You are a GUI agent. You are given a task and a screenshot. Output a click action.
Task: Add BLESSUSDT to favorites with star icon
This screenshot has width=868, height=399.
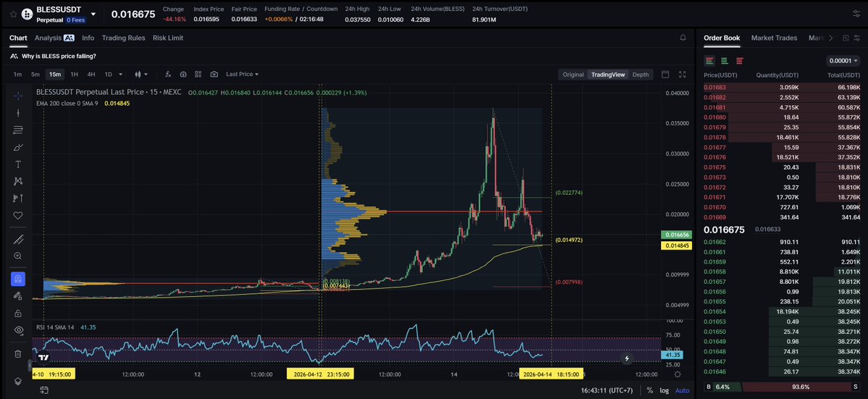pos(13,14)
